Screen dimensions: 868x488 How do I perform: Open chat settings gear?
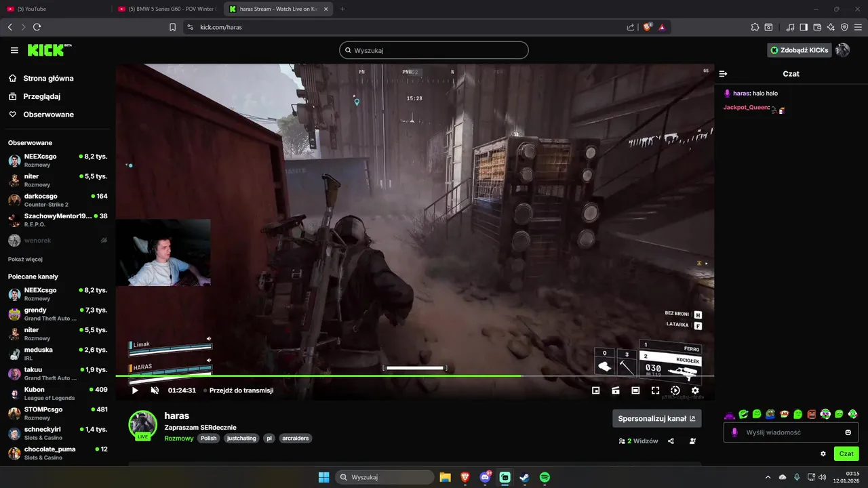point(823,454)
